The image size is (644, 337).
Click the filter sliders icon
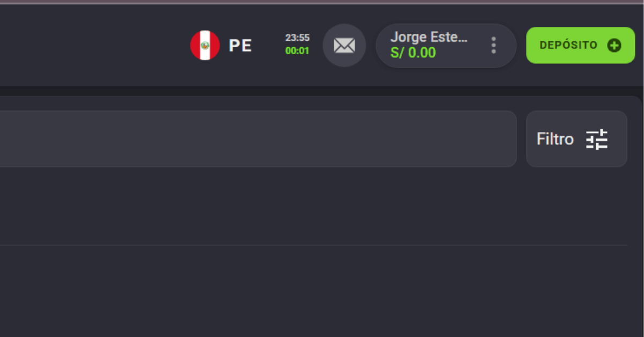tap(597, 140)
